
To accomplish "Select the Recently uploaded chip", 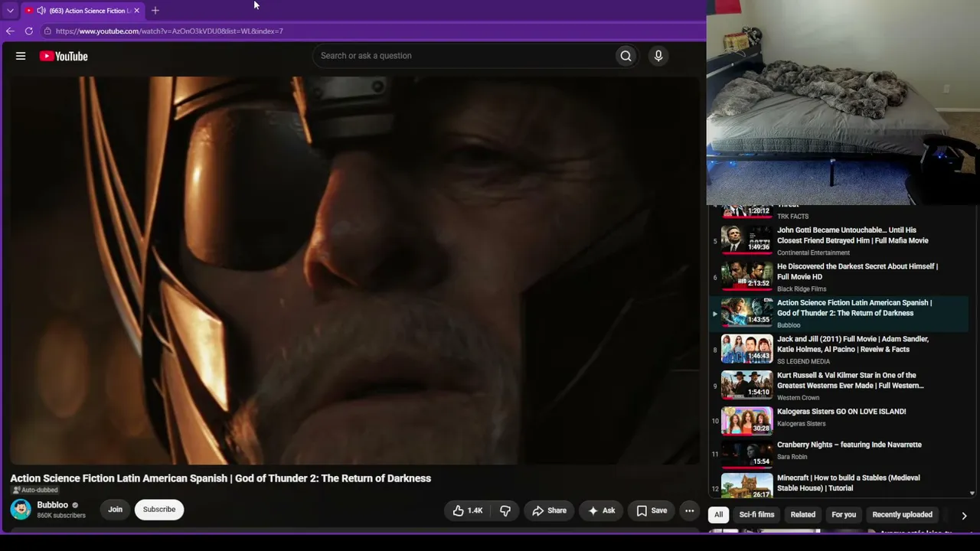I will point(902,515).
